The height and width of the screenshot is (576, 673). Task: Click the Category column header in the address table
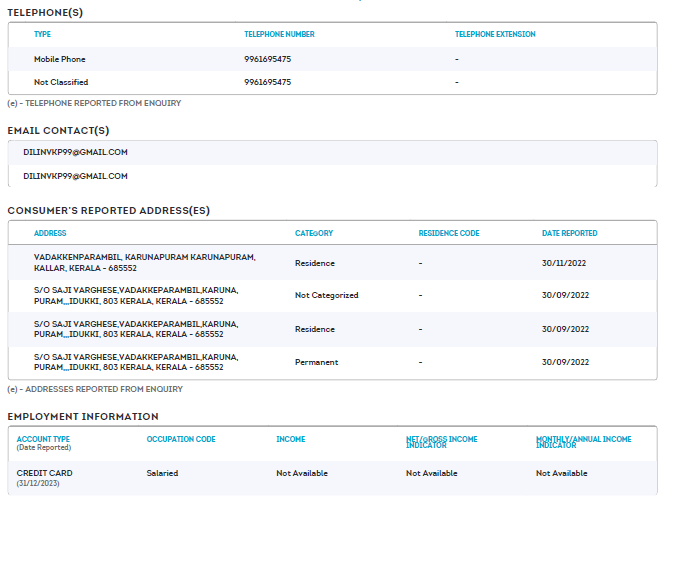coord(314,233)
